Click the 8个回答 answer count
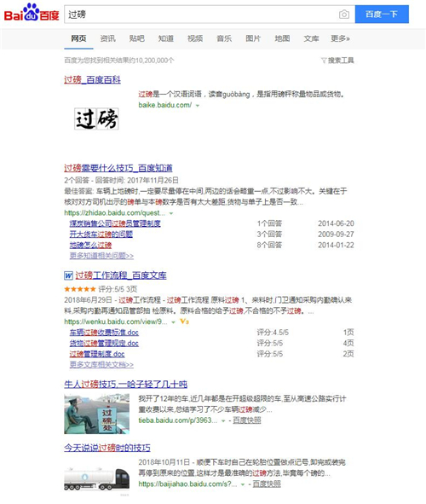 (269, 246)
